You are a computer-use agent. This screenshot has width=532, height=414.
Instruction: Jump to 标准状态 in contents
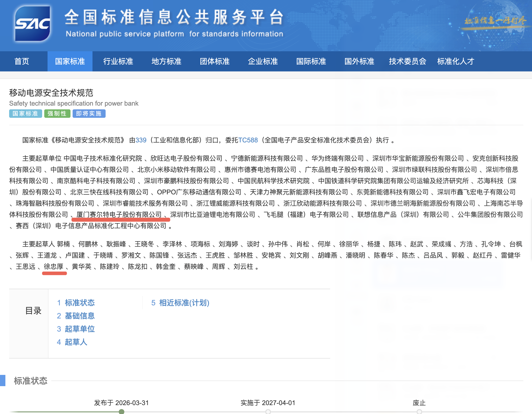point(79,303)
